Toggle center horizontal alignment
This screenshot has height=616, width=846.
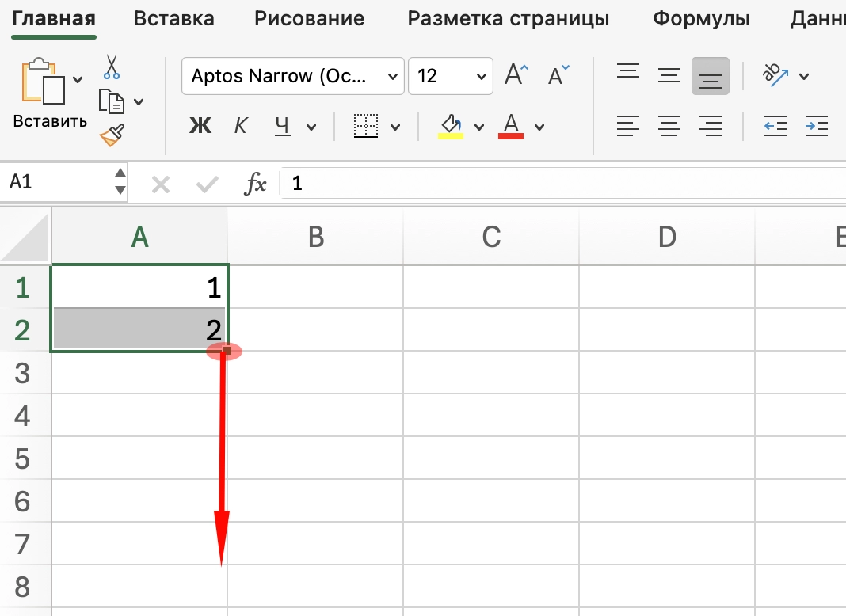click(x=669, y=125)
